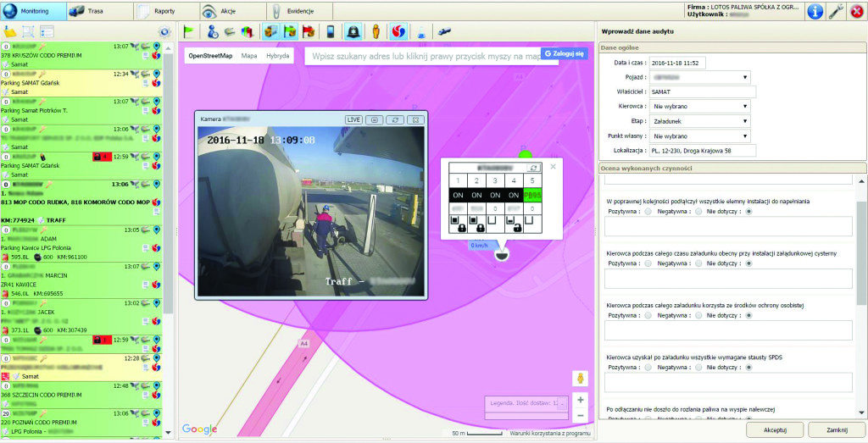This screenshot has height=443, width=868.
Task: Click the Akceptuj button
Action: point(775,430)
